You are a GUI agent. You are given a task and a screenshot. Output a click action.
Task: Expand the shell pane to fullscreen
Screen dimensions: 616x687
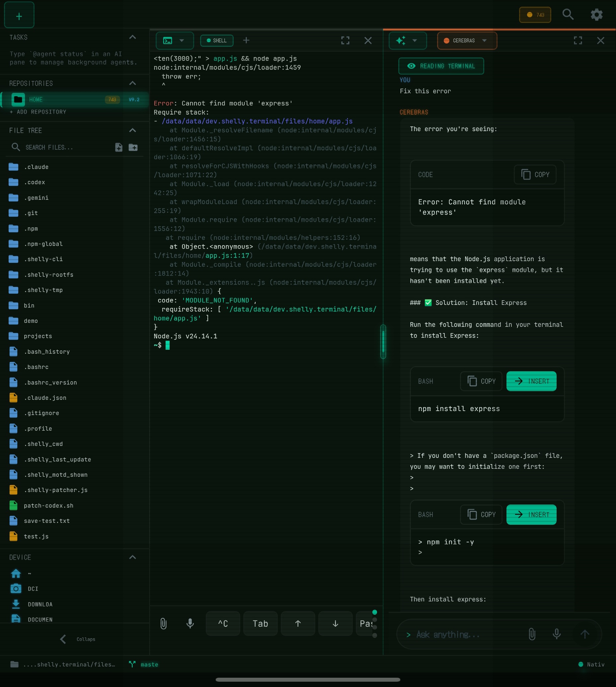tap(345, 40)
